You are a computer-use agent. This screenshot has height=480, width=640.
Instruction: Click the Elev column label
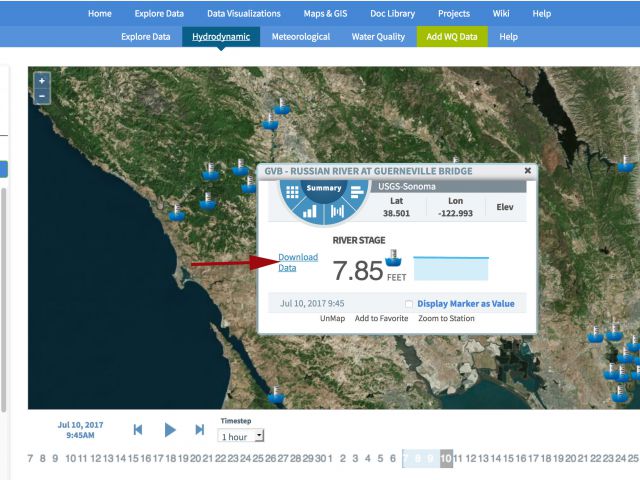pyautogui.click(x=505, y=207)
